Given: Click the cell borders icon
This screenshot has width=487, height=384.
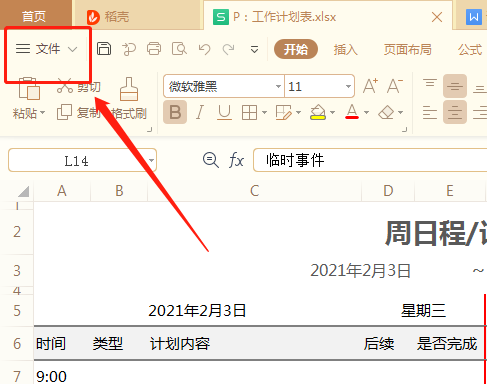Looking at the screenshot, I should pos(249,113).
